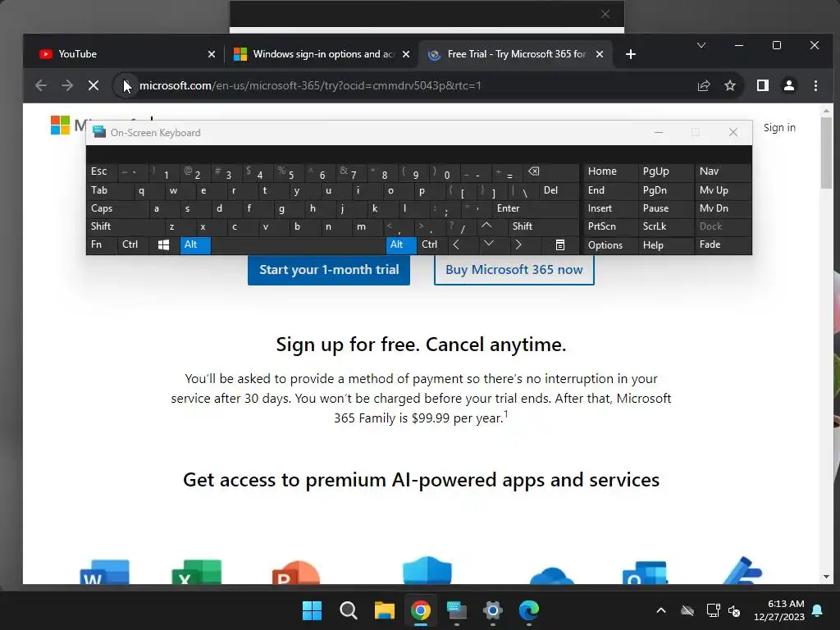Click the spacebar on On-Screen Keyboard
The image size is (840, 630).
(x=299, y=244)
